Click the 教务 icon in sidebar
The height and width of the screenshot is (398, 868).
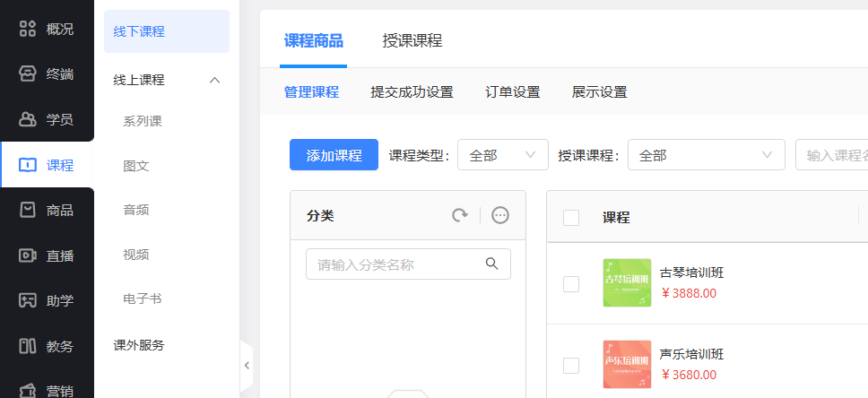pos(28,347)
